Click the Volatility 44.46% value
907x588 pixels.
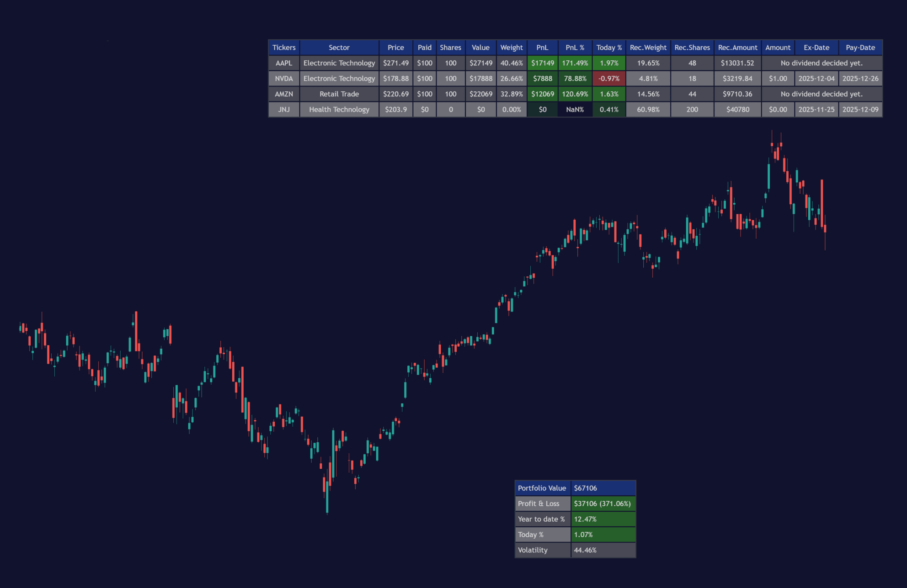tap(603, 550)
